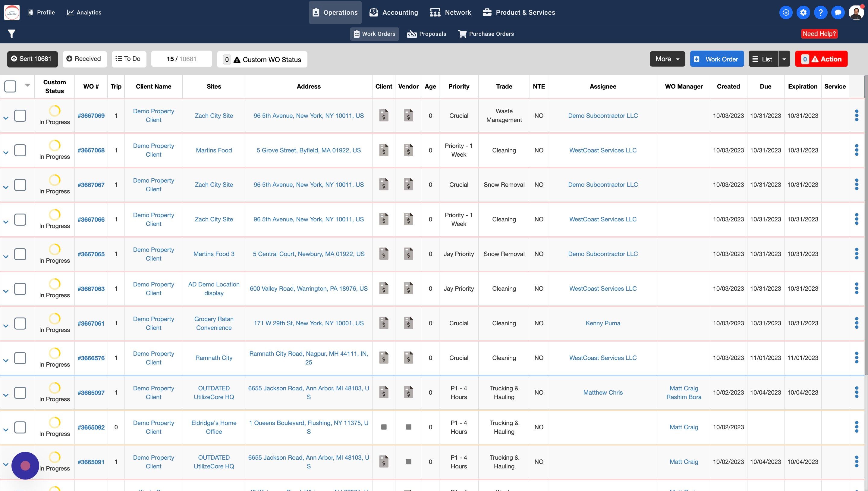Click the chat messages icon
This screenshot has height=491, width=868.
click(838, 12)
